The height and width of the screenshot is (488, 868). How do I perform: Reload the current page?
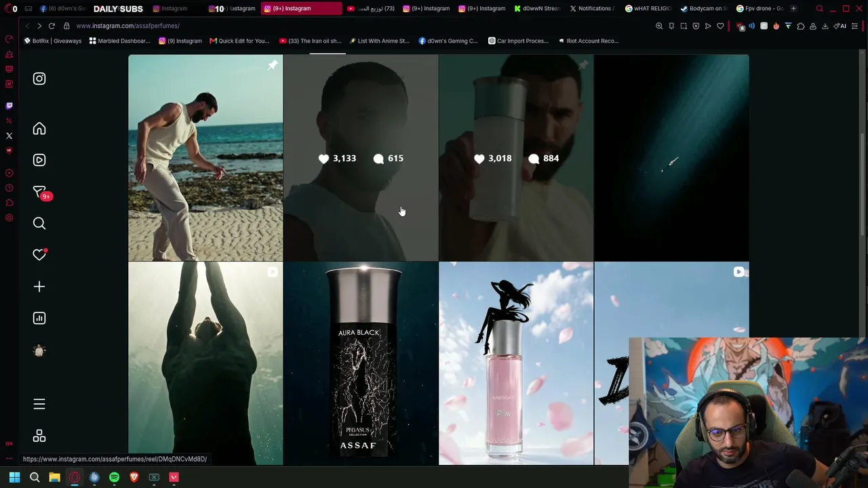click(52, 26)
